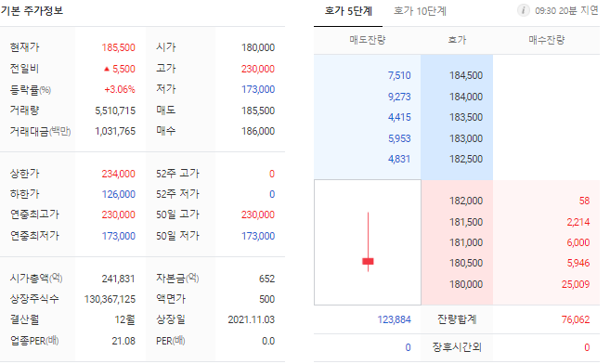This screenshot has width=610, height=364.
Task: Click the 230,000 value beside 고가
Action: [x=258, y=69]
